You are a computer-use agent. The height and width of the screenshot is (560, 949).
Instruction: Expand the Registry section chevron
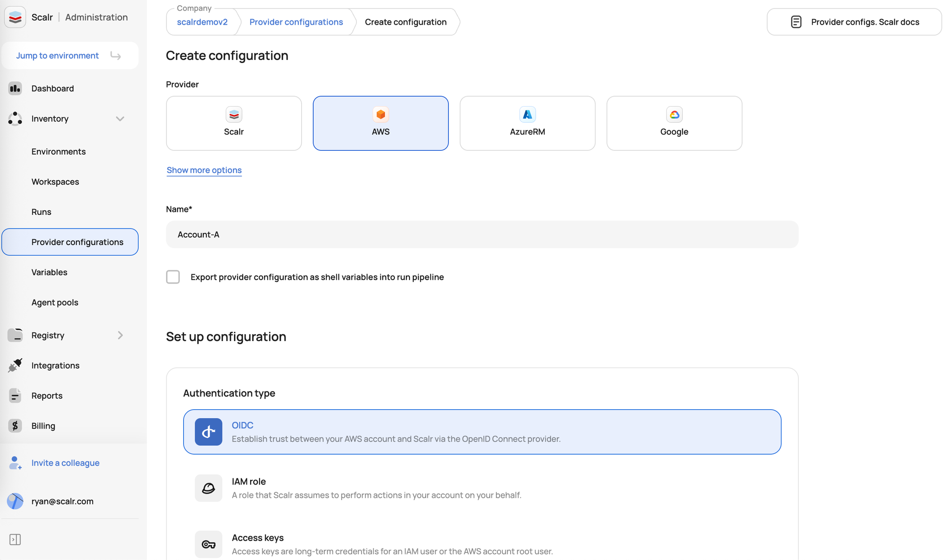tap(120, 335)
